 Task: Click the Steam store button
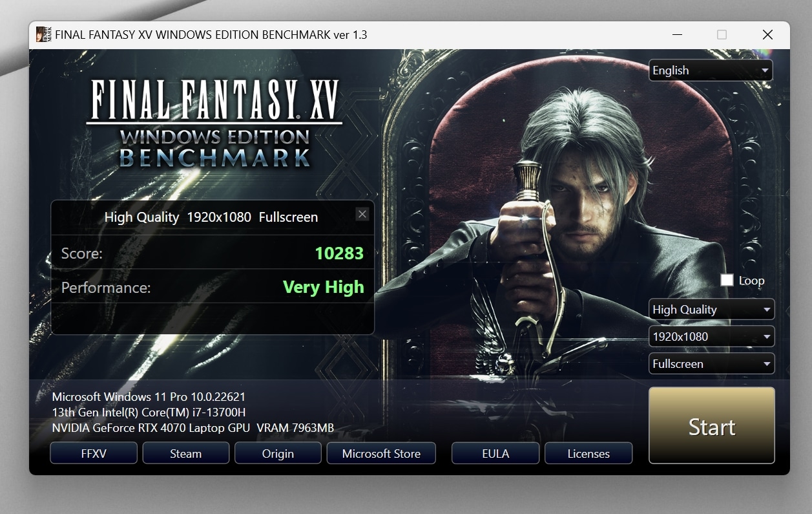(185, 453)
